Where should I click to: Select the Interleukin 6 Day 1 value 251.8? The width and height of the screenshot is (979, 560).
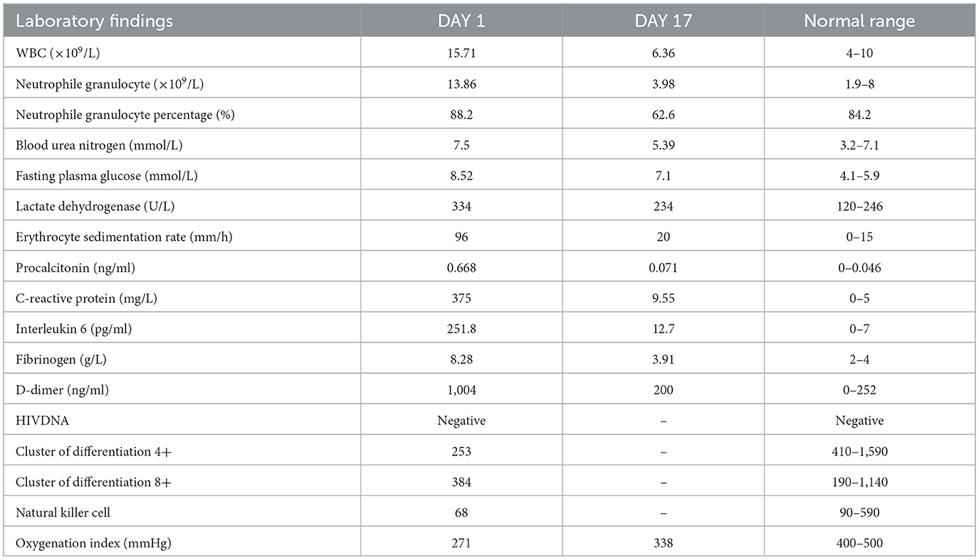coord(461,329)
